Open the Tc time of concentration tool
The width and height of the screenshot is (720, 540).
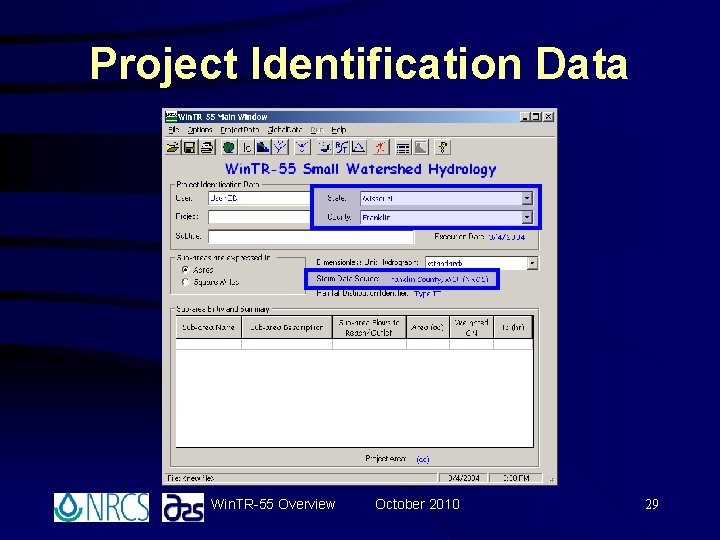247,147
